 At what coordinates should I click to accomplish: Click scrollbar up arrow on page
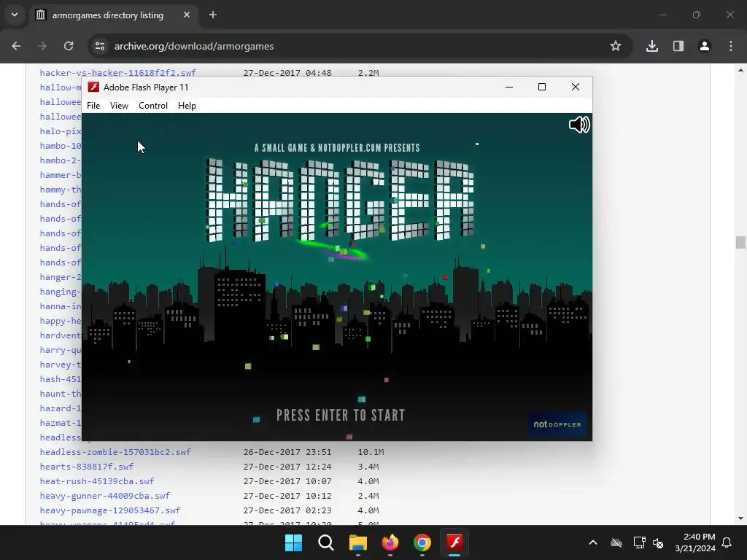tap(740, 69)
